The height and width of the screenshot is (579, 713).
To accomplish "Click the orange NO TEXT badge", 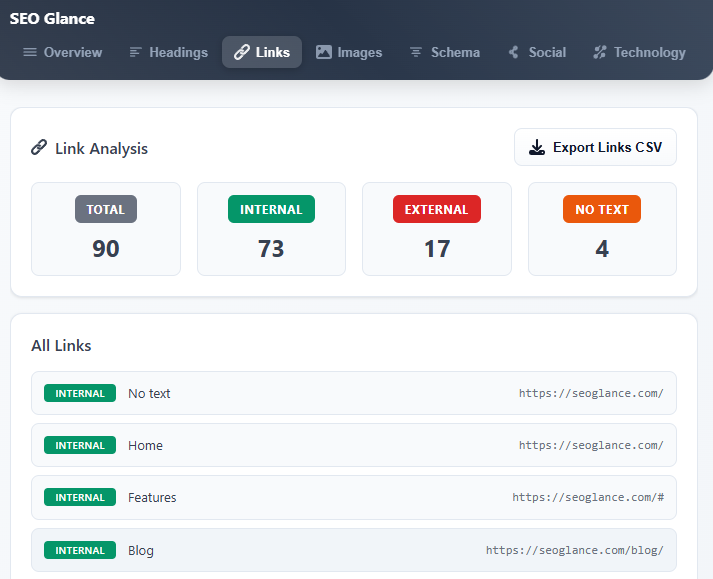I will tap(602, 209).
